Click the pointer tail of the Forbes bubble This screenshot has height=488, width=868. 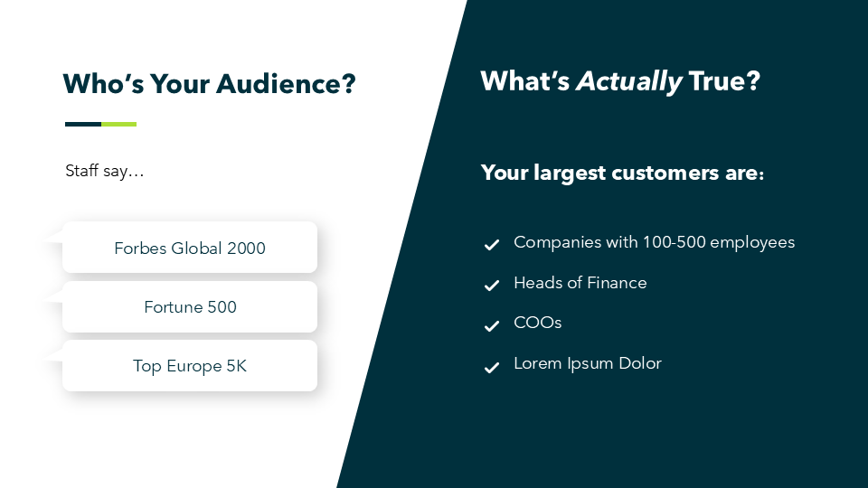click(x=52, y=238)
